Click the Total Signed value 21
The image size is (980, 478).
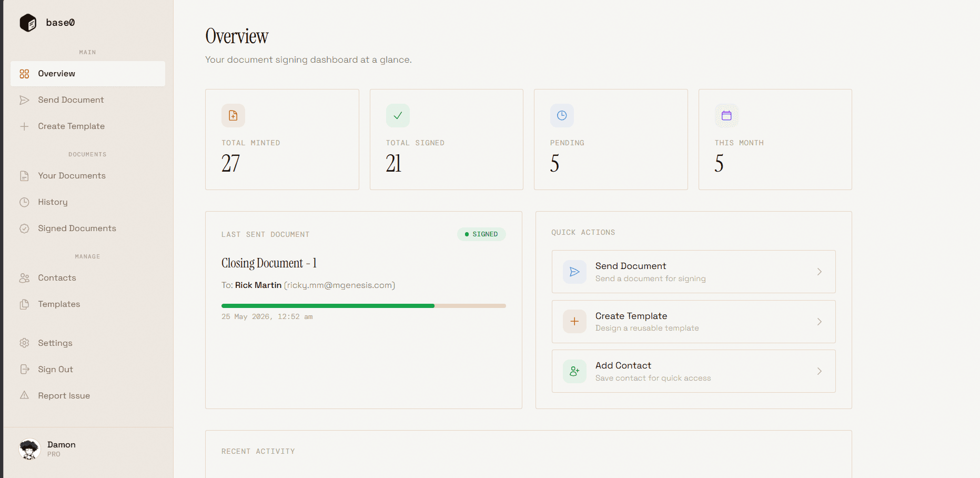(x=393, y=163)
